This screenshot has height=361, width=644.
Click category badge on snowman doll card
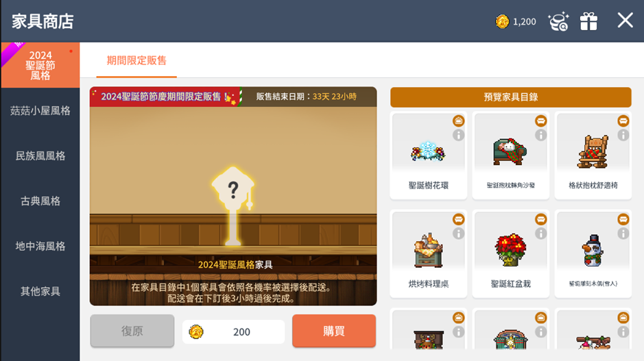(623, 219)
